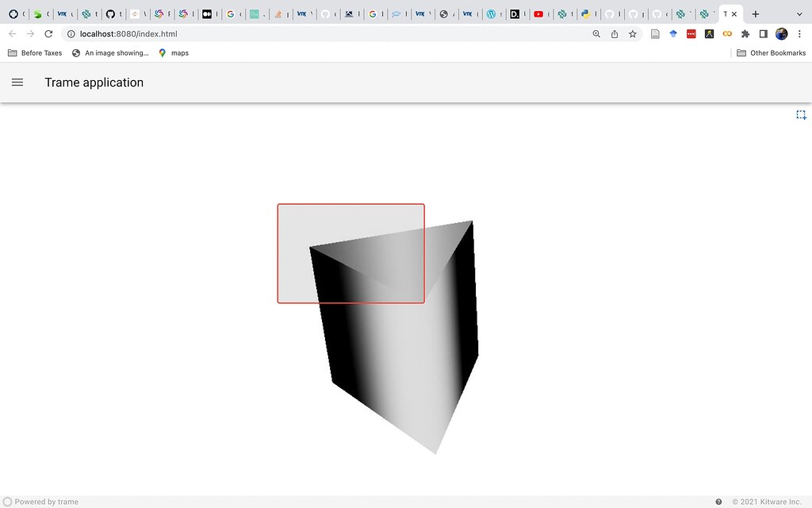Open the browser Extensions puzzle icon
The height and width of the screenshot is (508, 812).
(x=745, y=34)
